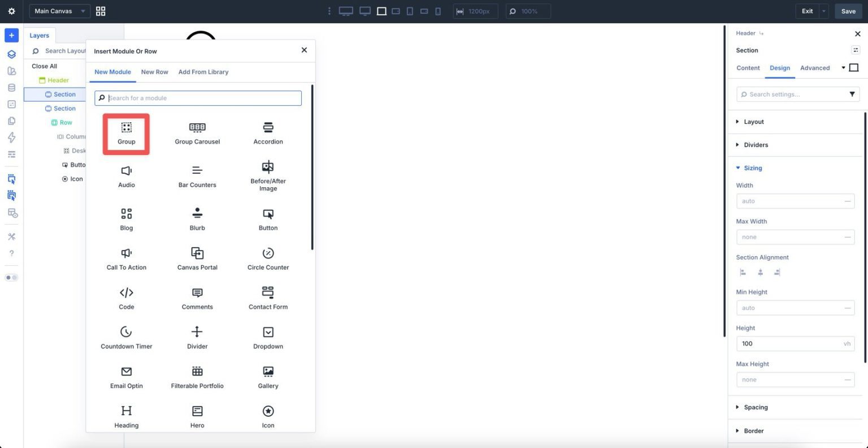This screenshot has width=868, height=448.
Task: Add the Canvas Portal module
Action: coord(197,259)
